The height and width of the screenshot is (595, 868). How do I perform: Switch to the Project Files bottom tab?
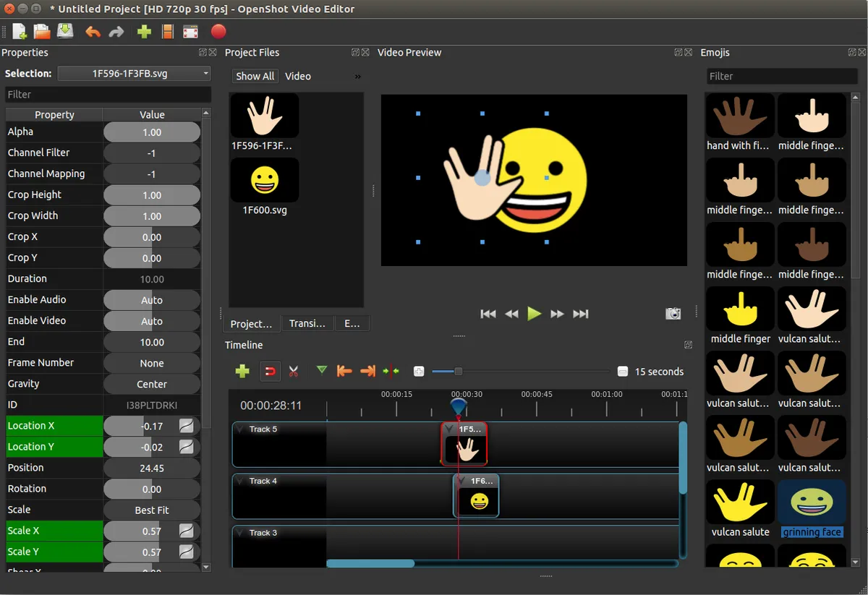(251, 323)
